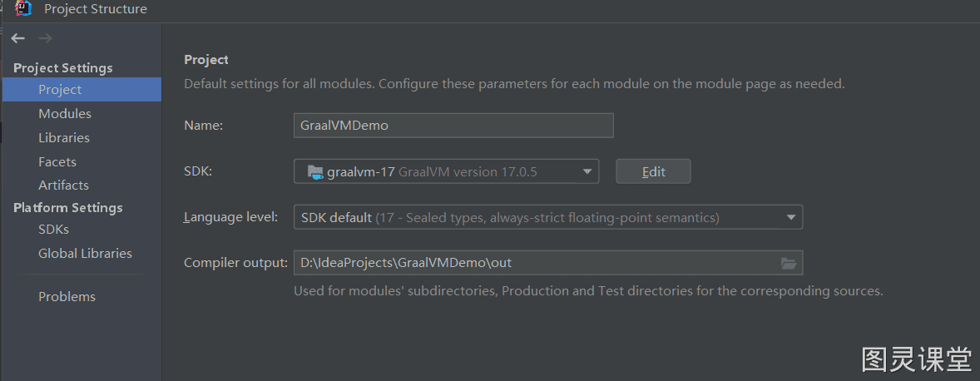Open the Modules settings page
This screenshot has width=980, height=381.
[x=65, y=114]
